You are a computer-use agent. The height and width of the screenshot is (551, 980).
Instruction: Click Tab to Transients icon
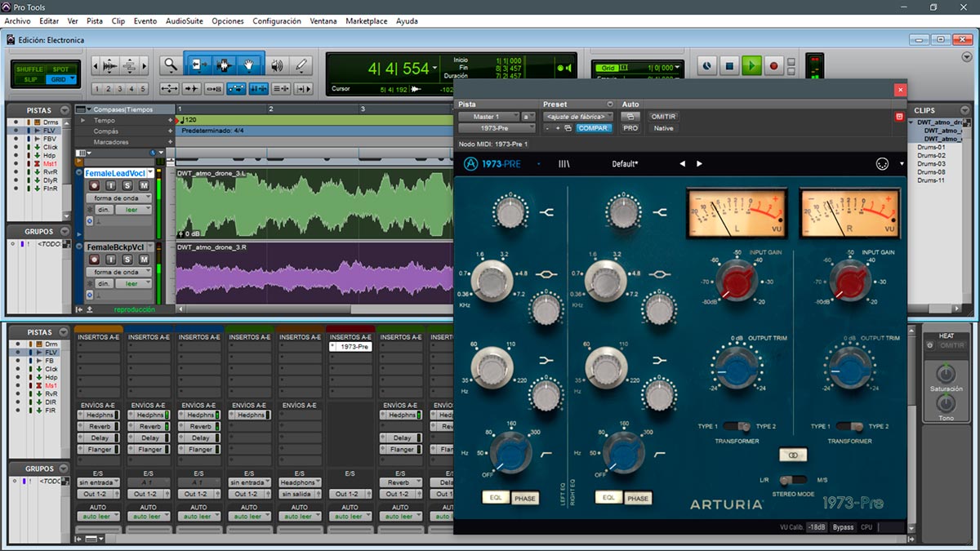pyautogui.click(x=192, y=89)
